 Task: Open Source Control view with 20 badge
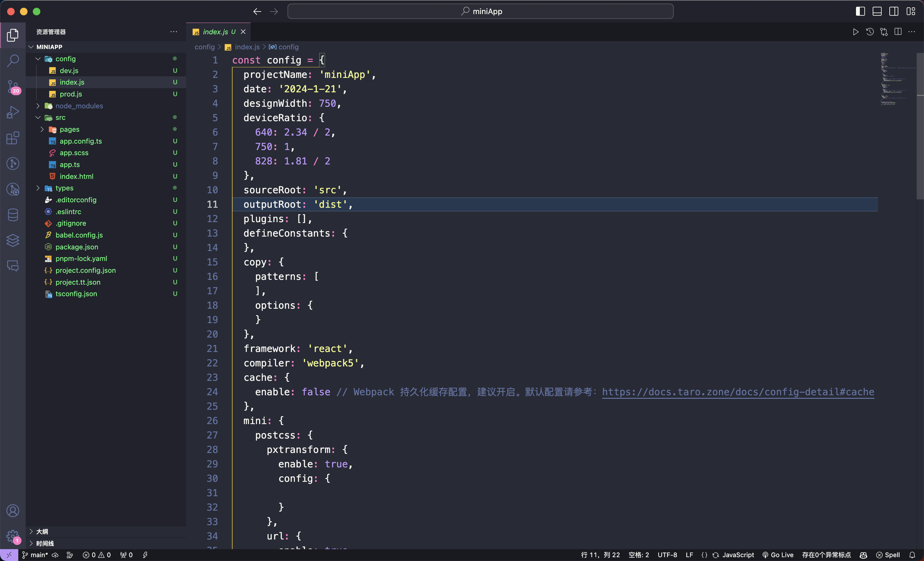click(x=13, y=87)
